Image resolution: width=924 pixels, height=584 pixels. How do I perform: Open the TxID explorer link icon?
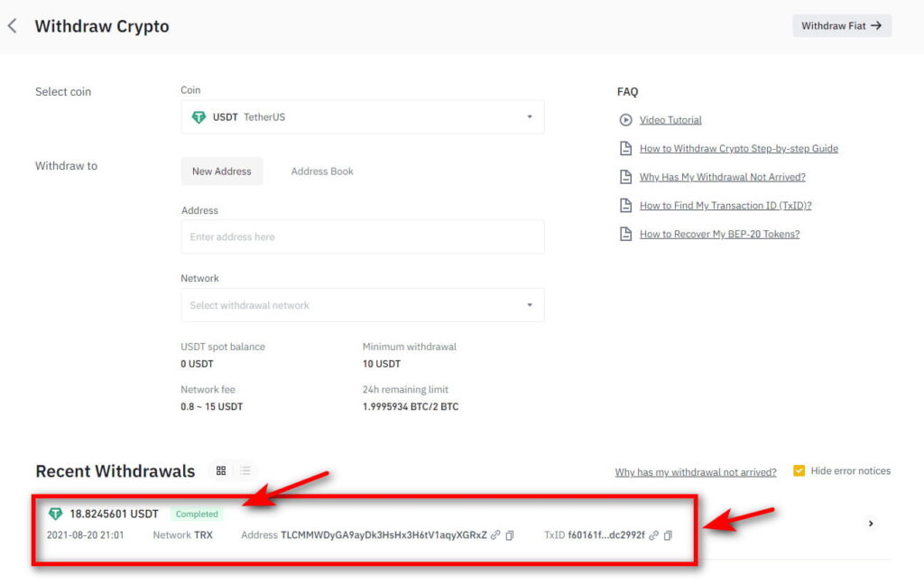pyautogui.click(x=653, y=535)
